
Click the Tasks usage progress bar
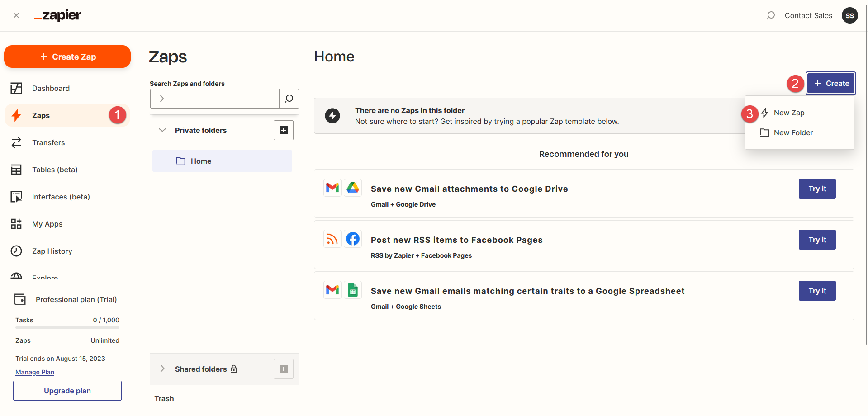point(67,327)
